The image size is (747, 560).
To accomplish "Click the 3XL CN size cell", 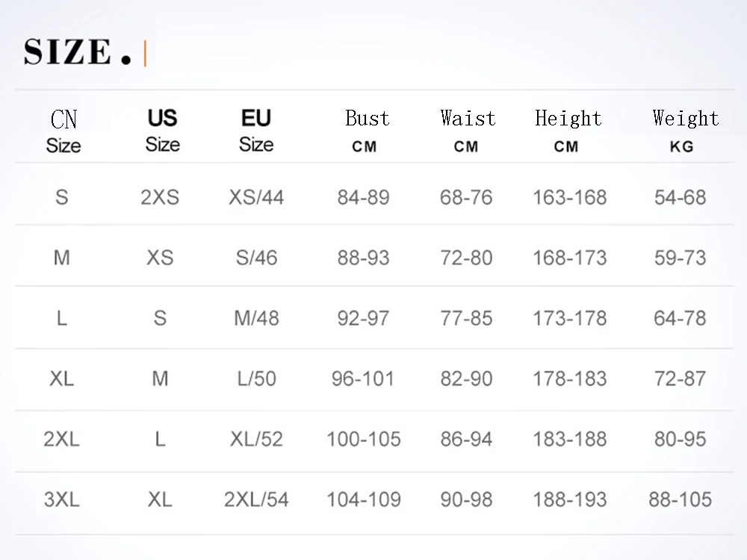I will [62, 500].
